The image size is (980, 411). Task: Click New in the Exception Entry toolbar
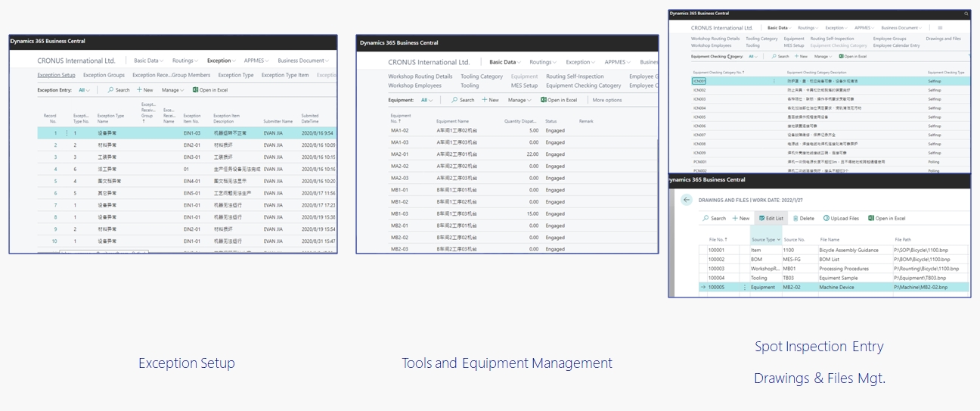tap(144, 90)
